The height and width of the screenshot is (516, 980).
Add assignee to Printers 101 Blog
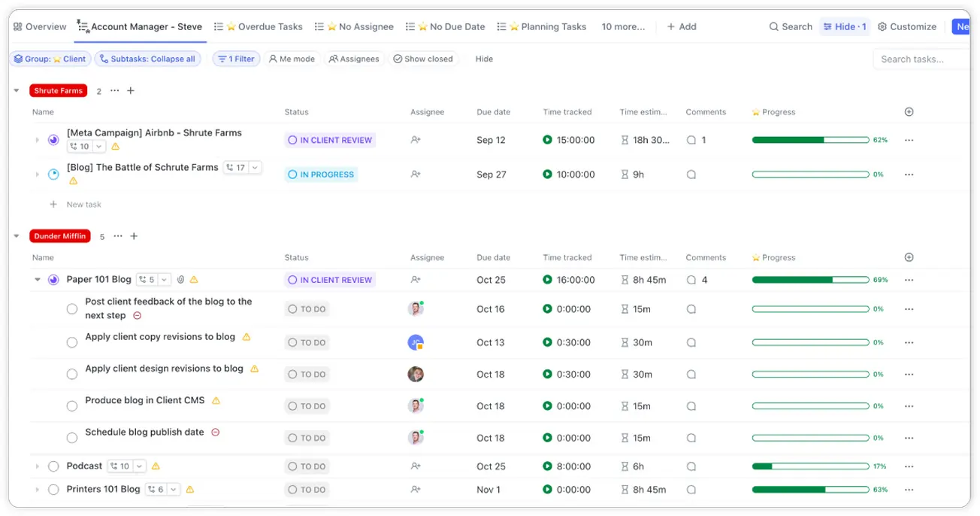[416, 490]
